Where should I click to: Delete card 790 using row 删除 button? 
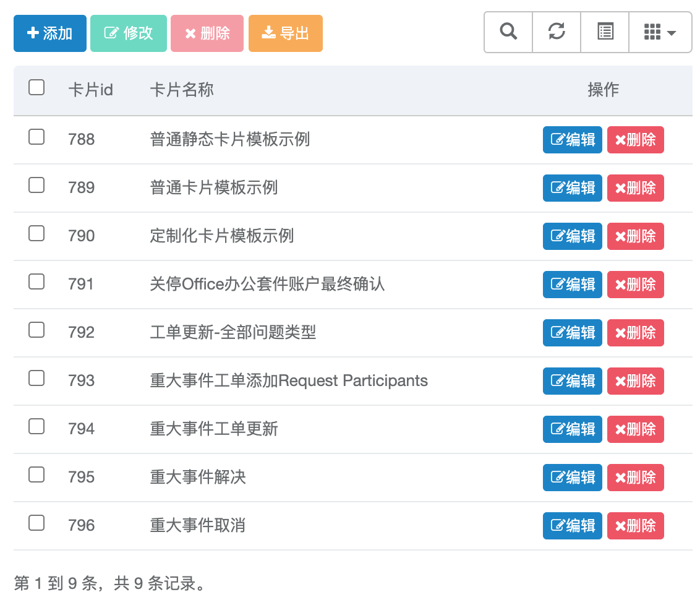pos(635,236)
